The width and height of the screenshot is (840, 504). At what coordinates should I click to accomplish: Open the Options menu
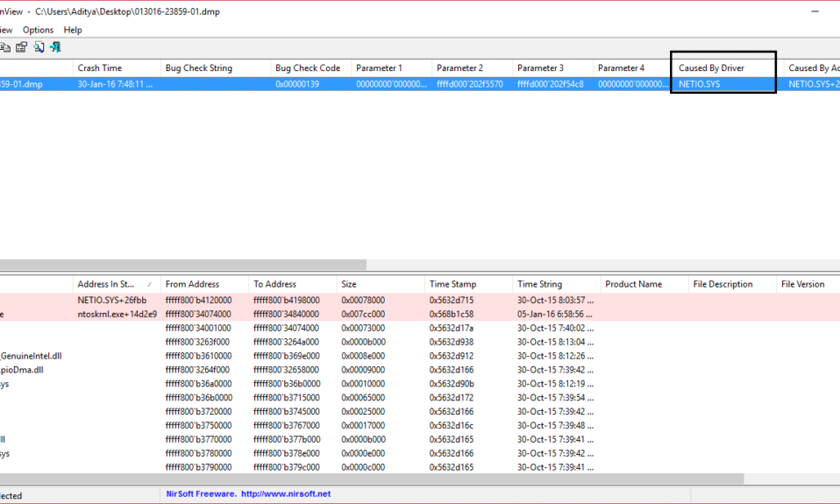pos(38,30)
